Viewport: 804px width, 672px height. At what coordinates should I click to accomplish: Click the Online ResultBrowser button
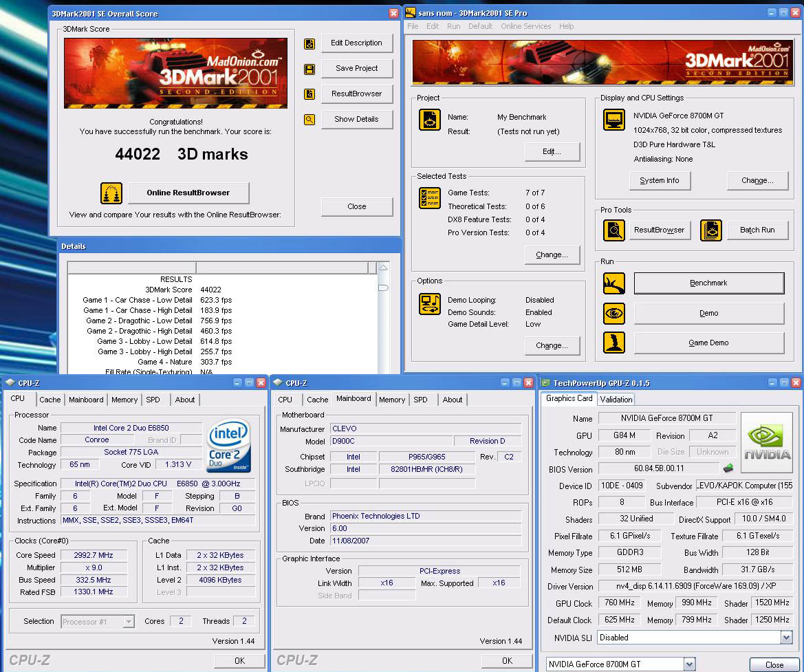[x=188, y=193]
